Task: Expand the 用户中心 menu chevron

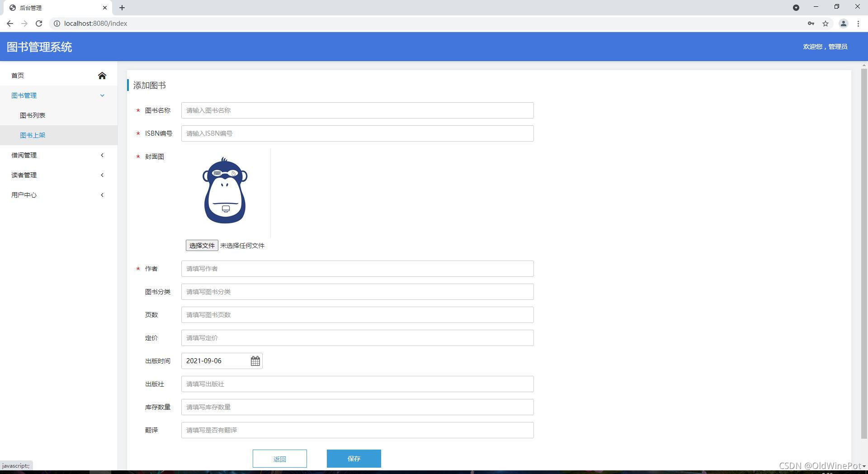Action: coord(102,195)
